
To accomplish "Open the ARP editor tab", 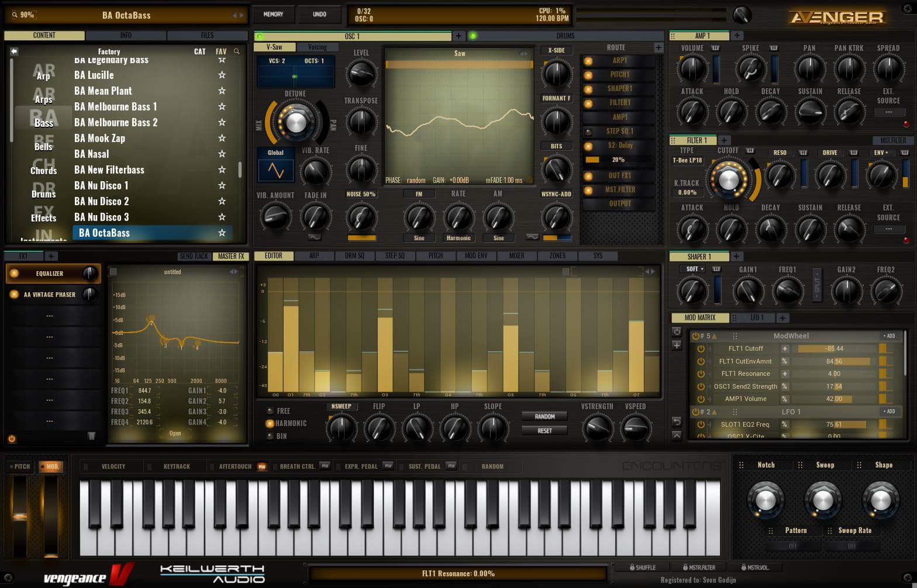I will coord(314,256).
